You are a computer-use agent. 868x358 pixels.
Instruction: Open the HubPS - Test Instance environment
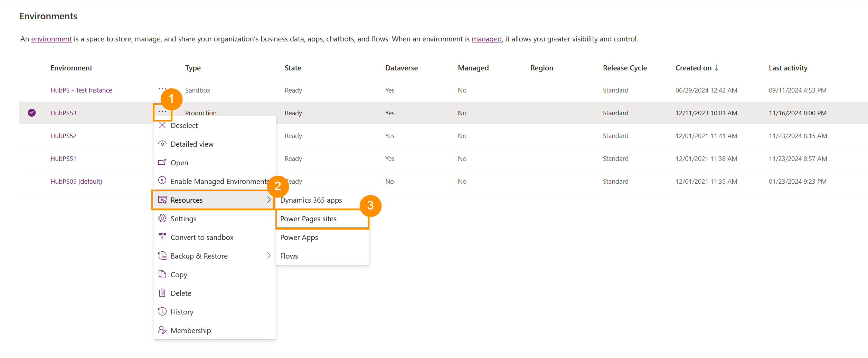81,90
